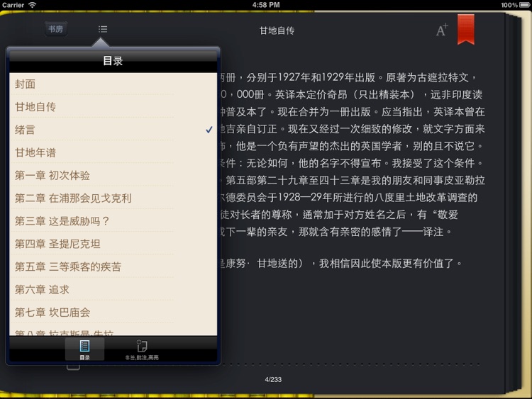The width and height of the screenshot is (532, 399).
Task: Open the 封面 entry
Action: coord(113,84)
